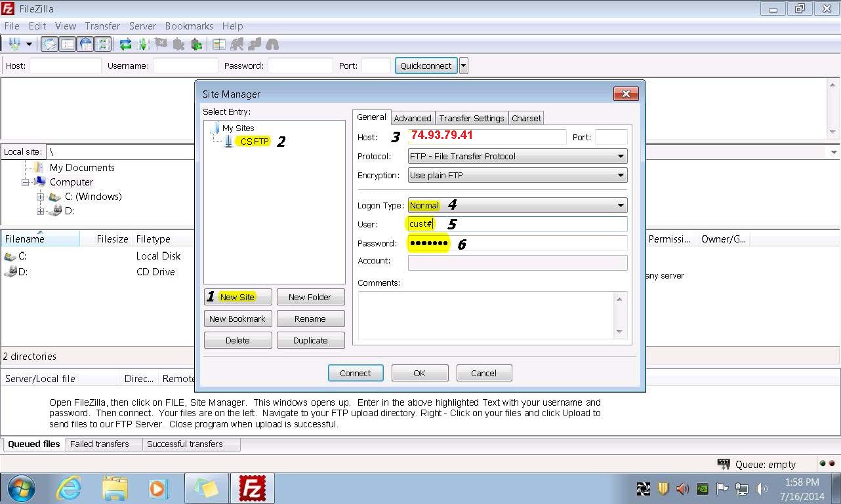This screenshot has width=841, height=504.
Task: Expand the D: drive tree node
Action: [x=40, y=211]
